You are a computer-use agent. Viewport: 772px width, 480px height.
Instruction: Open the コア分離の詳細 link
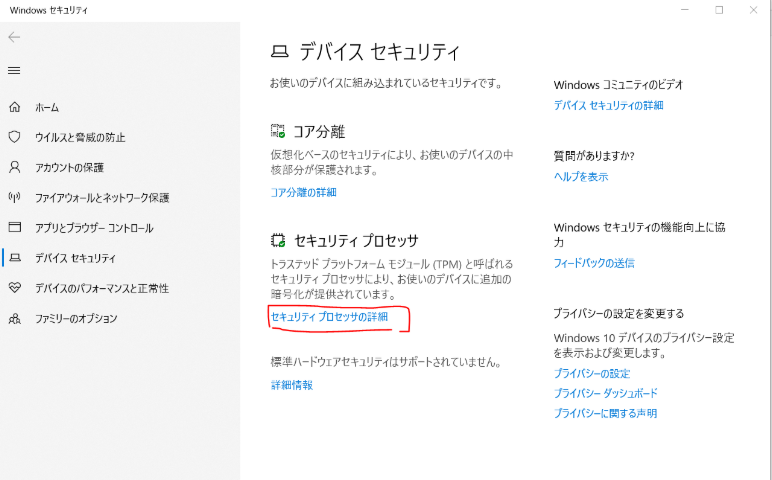coord(303,192)
